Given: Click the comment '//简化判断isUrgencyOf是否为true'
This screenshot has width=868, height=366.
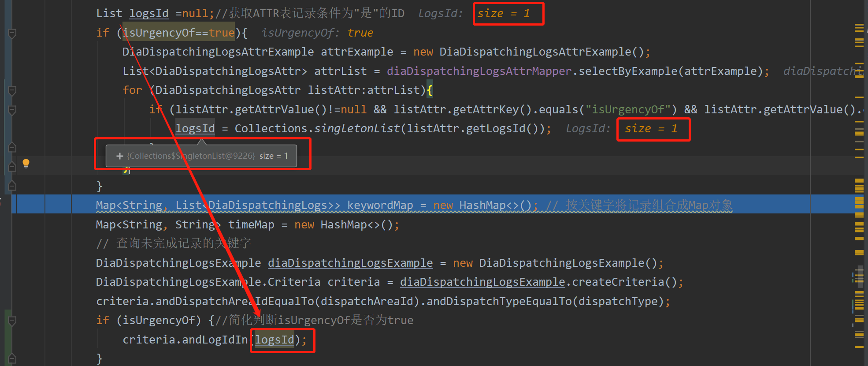Looking at the screenshot, I should tap(314, 321).
